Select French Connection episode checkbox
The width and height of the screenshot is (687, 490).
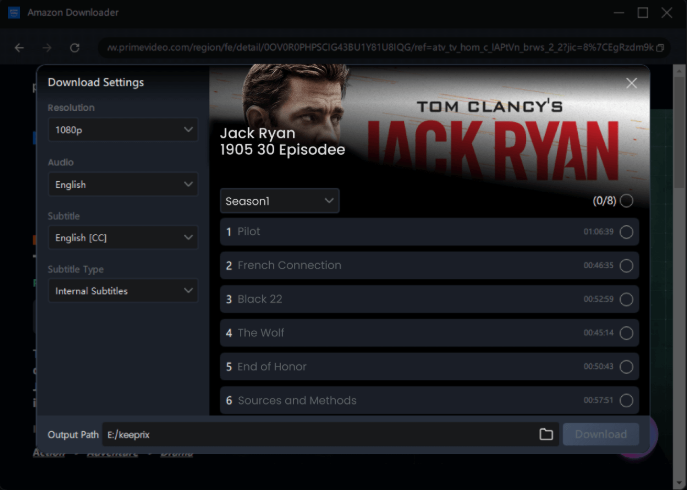[x=626, y=266]
